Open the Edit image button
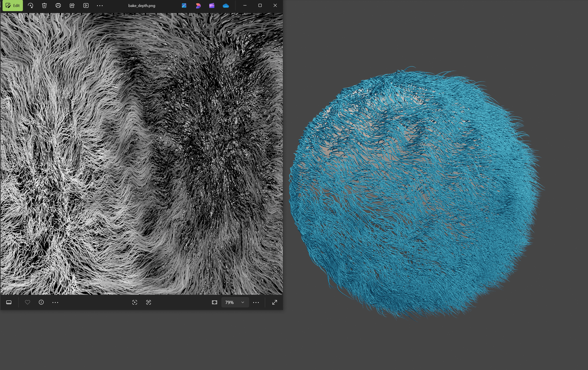This screenshot has width=588, height=370. (13, 5)
